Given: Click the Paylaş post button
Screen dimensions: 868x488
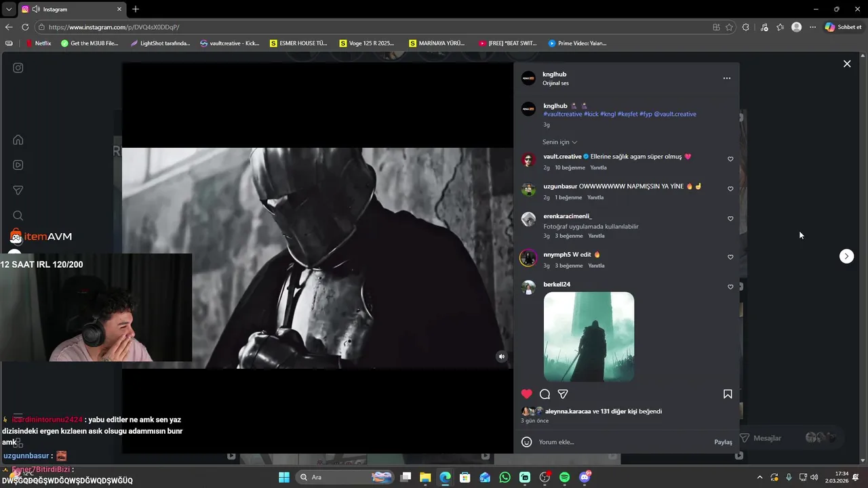Looking at the screenshot, I should pyautogui.click(x=723, y=442).
